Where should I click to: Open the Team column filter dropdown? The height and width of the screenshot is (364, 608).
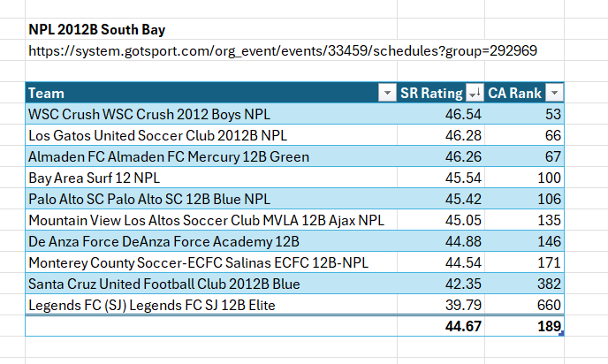tap(385, 93)
